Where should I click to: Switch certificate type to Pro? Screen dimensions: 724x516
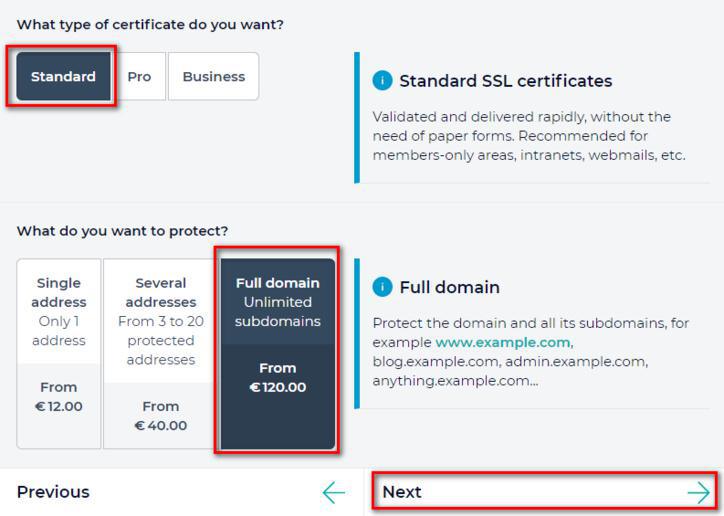(140, 77)
